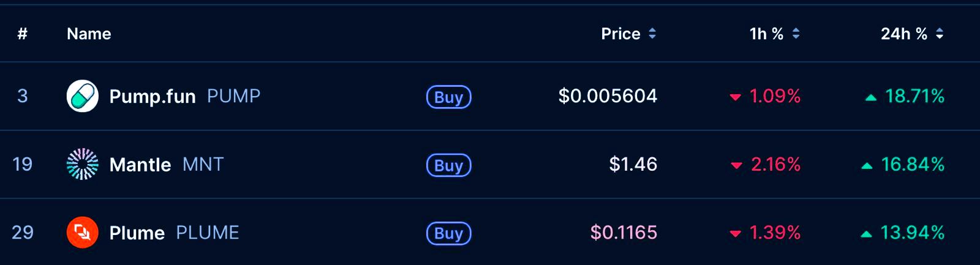
Task: Click the red Plume logo icon
Action: pyautogui.click(x=82, y=233)
